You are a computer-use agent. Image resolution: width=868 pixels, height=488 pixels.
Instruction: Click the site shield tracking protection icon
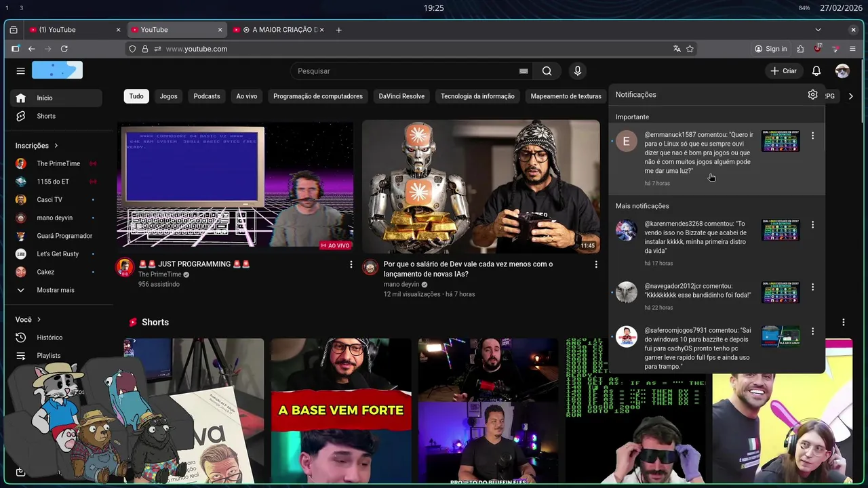coord(132,49)
